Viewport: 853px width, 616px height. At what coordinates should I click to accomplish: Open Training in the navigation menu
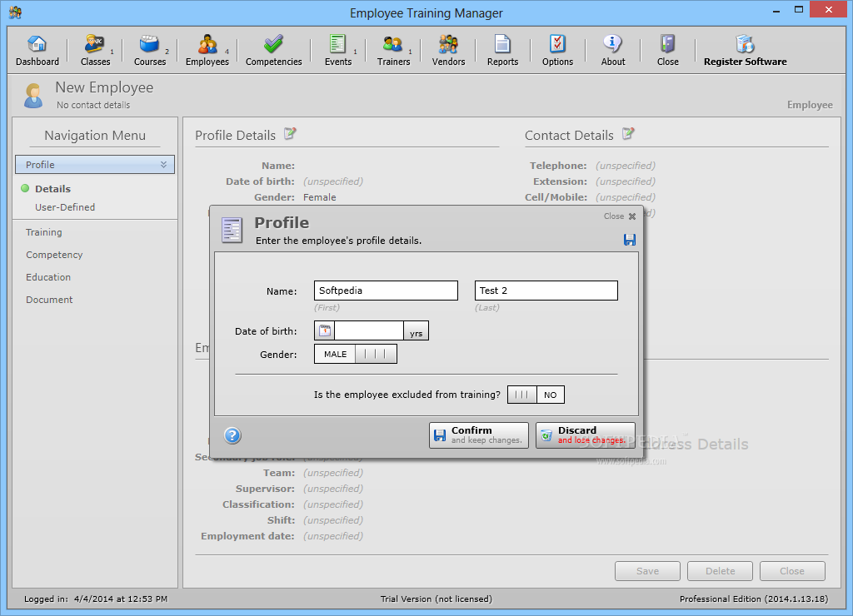pos(43,232)
